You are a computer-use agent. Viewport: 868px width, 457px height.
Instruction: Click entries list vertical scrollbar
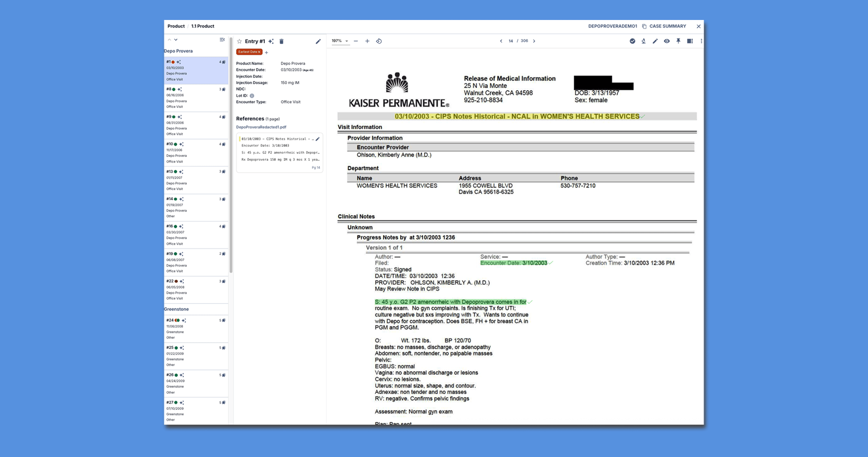point(231,156)
